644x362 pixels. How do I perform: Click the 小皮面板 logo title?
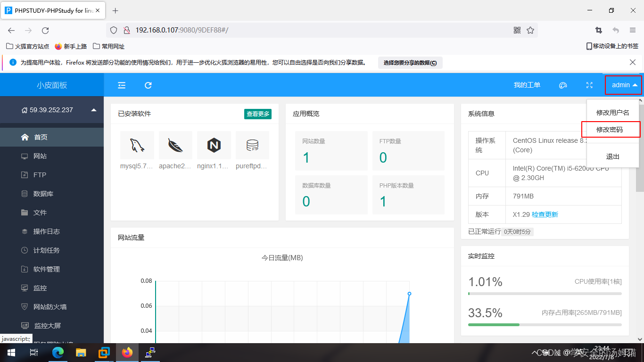[x=52, y=85]
